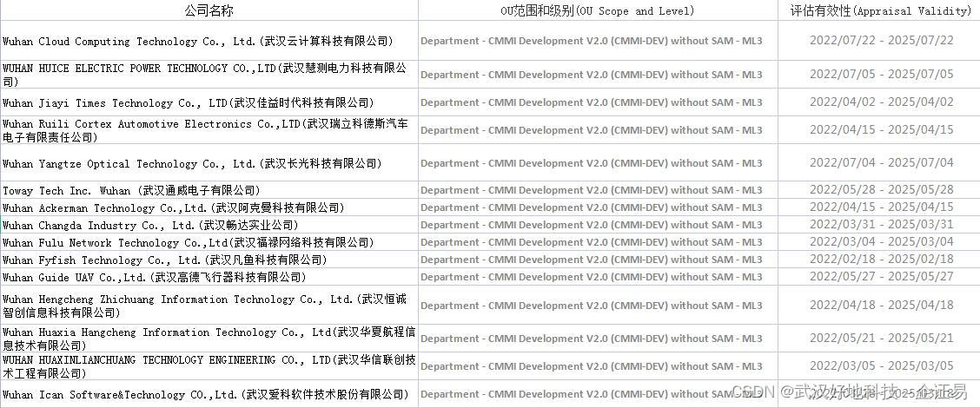Select the Wuhan Ican Software&Technology cell
Viewport: 980px width, 408px height.
[209, 394]
